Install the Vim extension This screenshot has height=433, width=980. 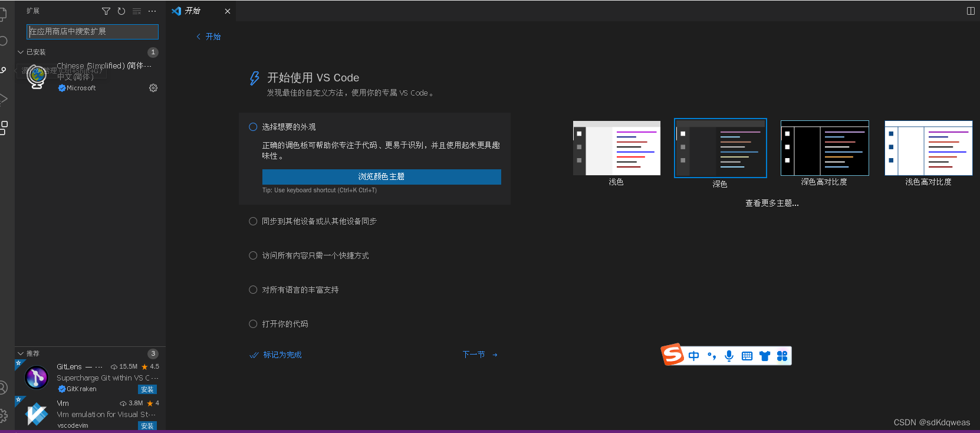[147, 426]
